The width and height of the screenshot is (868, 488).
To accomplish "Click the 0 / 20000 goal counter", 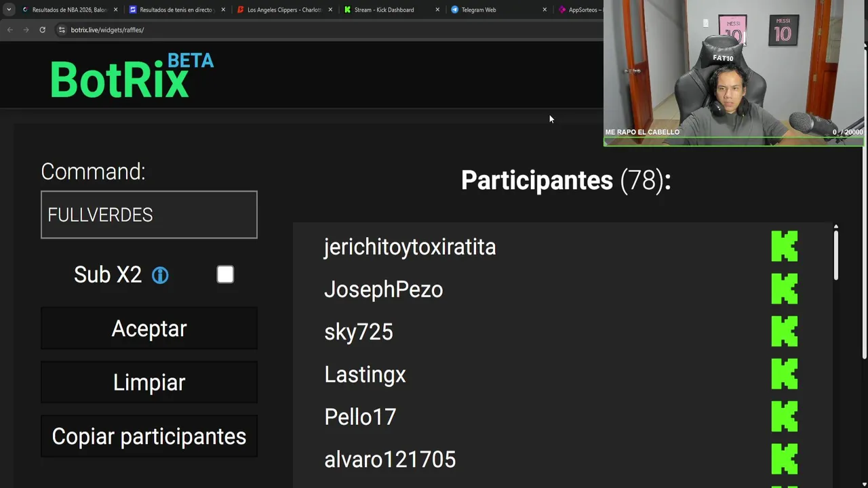I will [848, 132].
